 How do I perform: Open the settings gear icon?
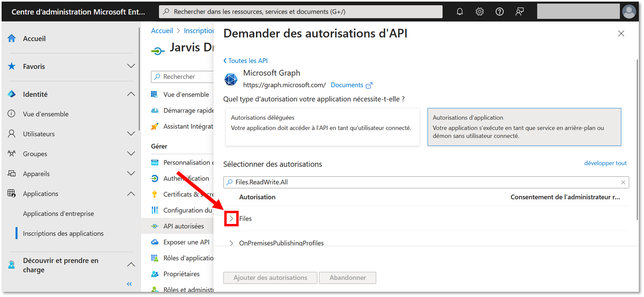tap(480, 12)
